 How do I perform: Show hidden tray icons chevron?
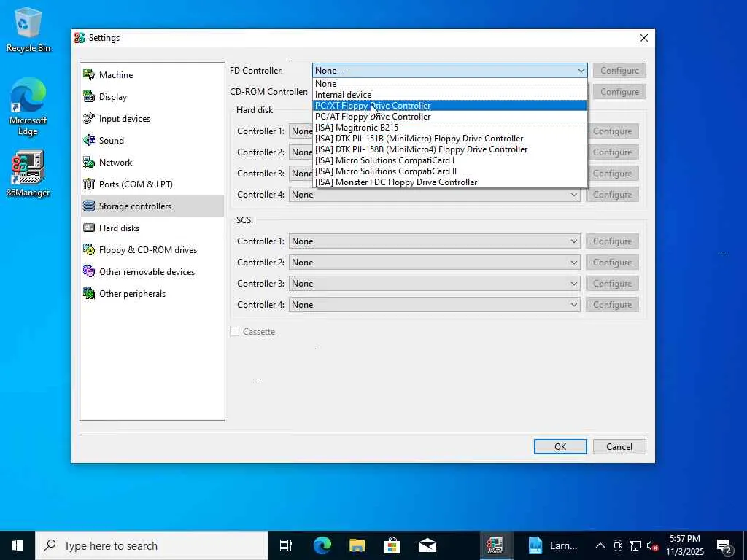[600, 545]
